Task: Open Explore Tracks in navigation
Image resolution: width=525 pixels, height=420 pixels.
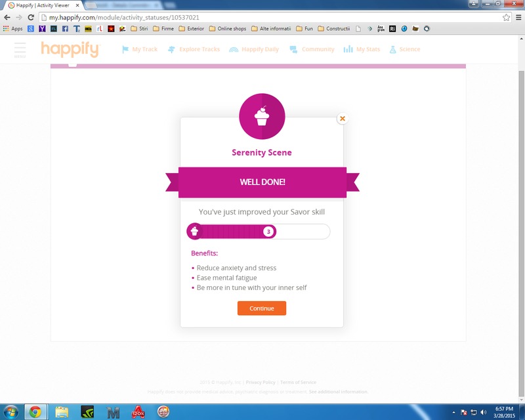Action: coord(194,49)
